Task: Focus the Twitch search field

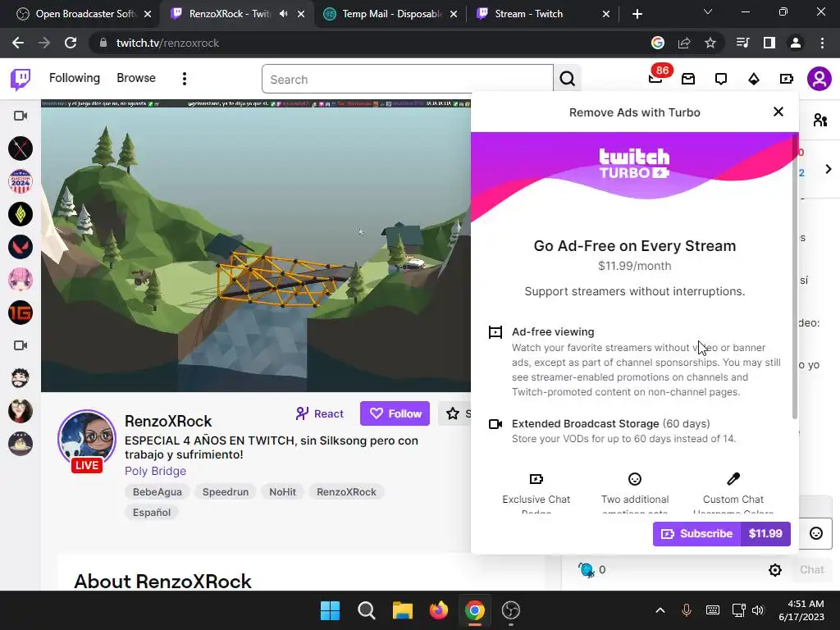Action: (x=407, y=80)
